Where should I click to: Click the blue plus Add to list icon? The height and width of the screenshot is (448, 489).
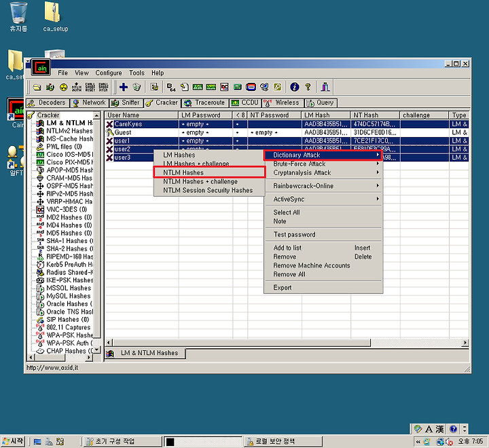(x=124, y=87)
